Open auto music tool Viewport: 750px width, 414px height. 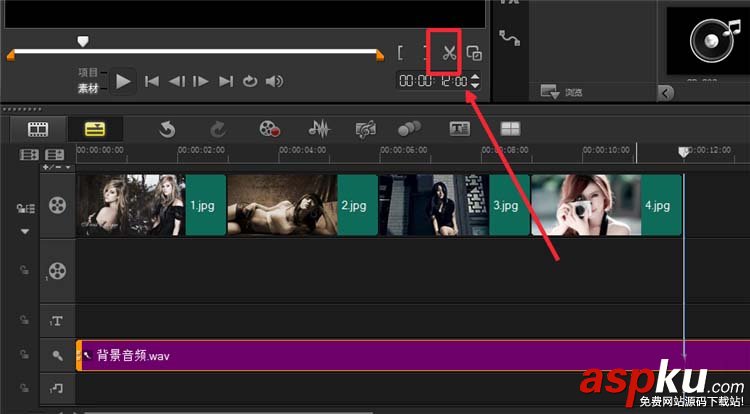365,129
